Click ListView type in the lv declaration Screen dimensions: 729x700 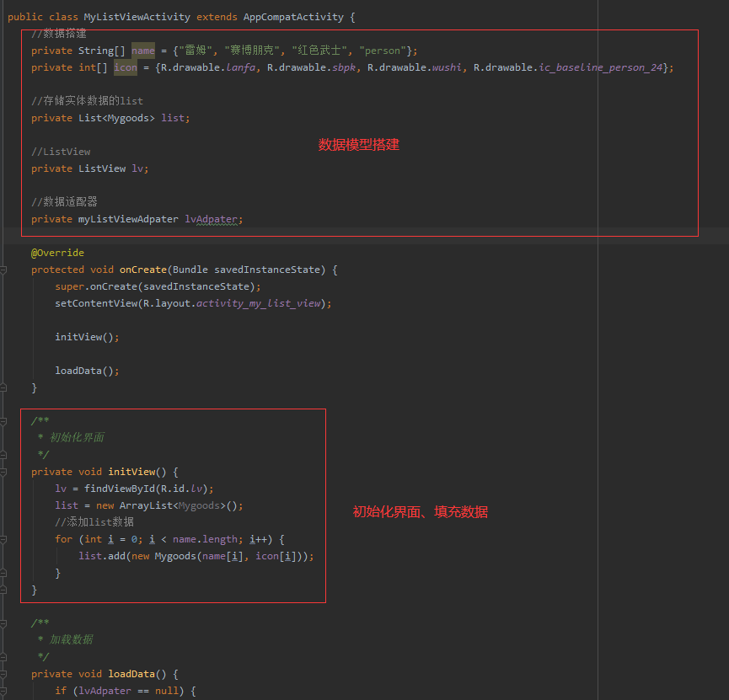pyautogui.click(x=102, y=168)
